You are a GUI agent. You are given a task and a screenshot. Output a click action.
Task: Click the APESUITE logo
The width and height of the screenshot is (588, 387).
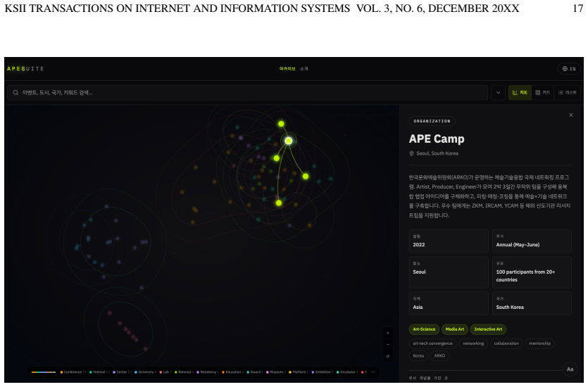point(25,69)
